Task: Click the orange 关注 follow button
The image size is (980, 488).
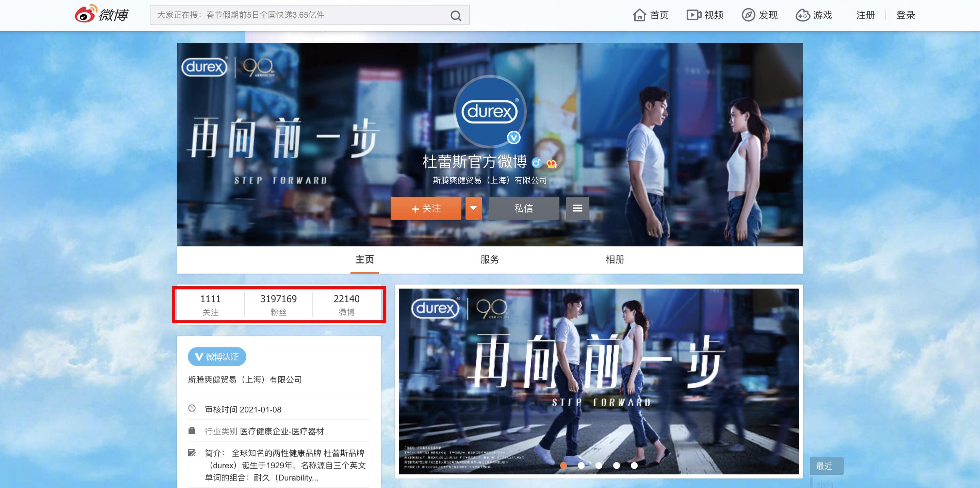Action: point(426,208)
